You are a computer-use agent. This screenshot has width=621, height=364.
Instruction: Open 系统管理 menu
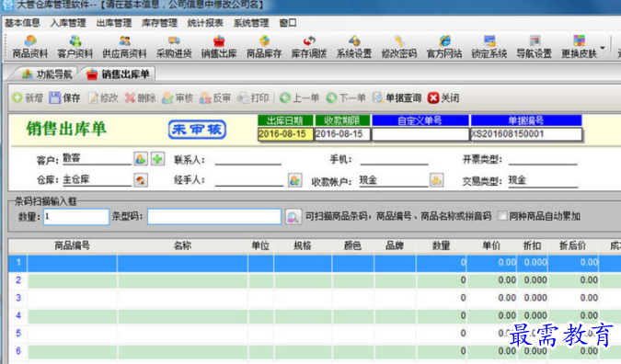[251, 23]
